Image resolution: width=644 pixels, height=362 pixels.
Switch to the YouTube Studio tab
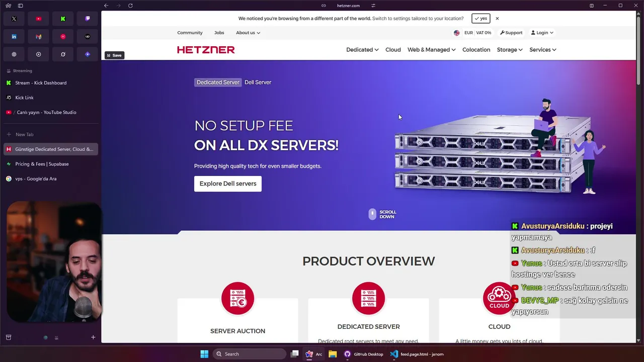tap(50, 112)
